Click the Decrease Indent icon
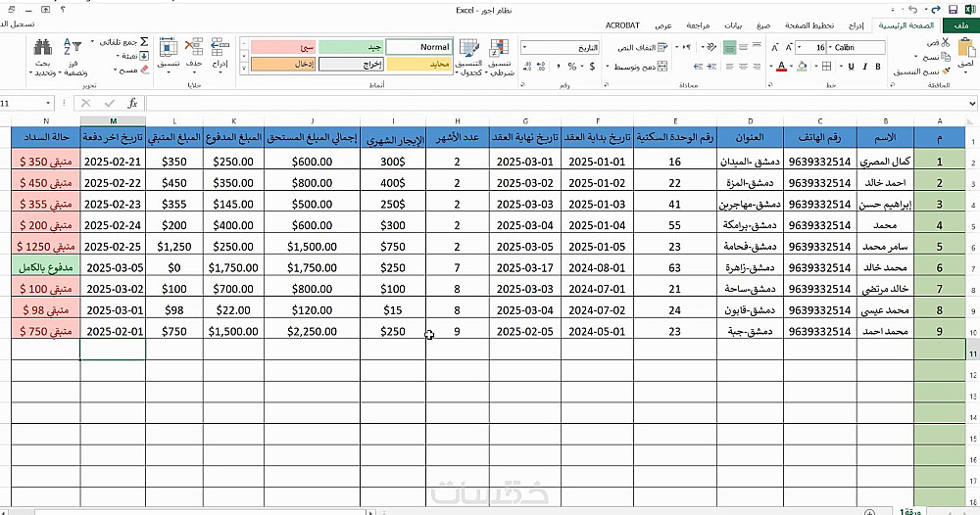 (712, 67)
